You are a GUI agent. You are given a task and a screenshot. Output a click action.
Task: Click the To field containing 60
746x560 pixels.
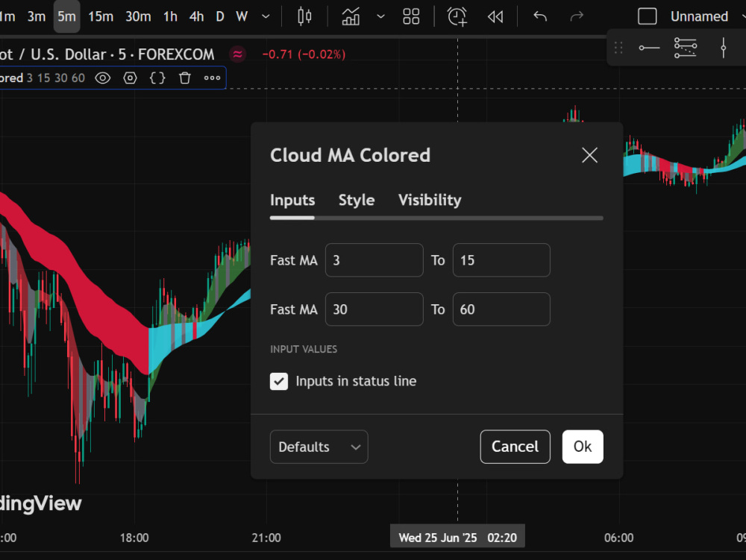[x=501, y=309]
